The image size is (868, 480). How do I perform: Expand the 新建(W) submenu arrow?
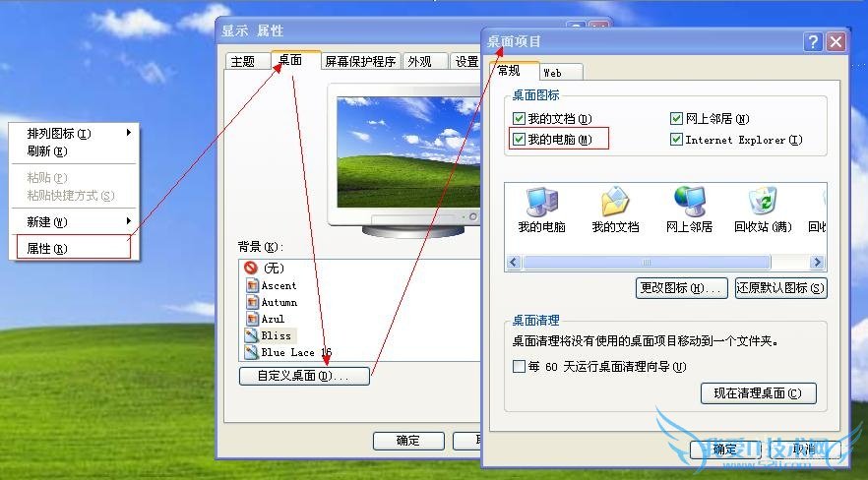tap(128, 221)
